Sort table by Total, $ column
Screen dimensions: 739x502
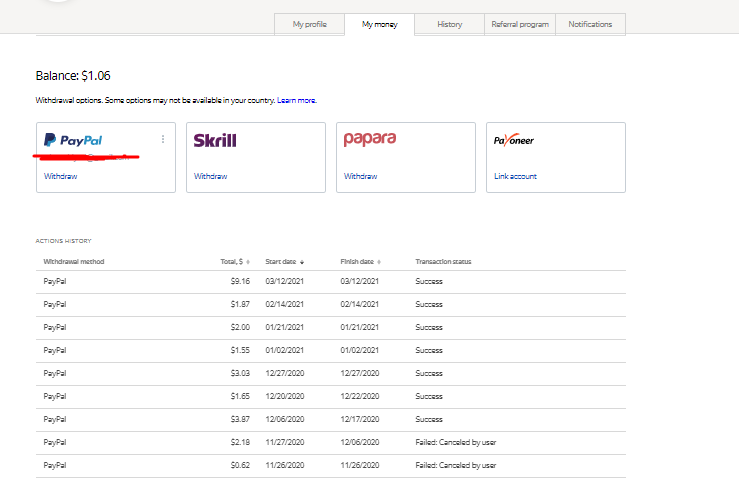tap(235, 262)
